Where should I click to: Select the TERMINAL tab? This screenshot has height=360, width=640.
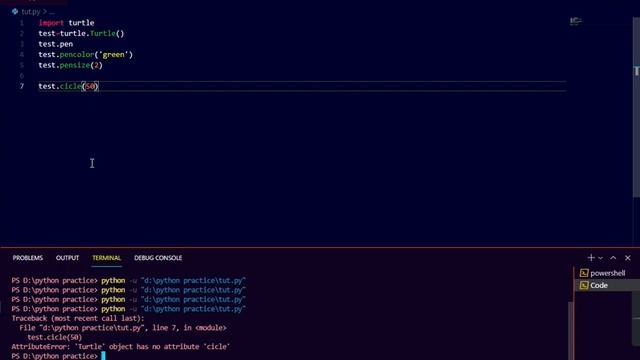[107, 258]
